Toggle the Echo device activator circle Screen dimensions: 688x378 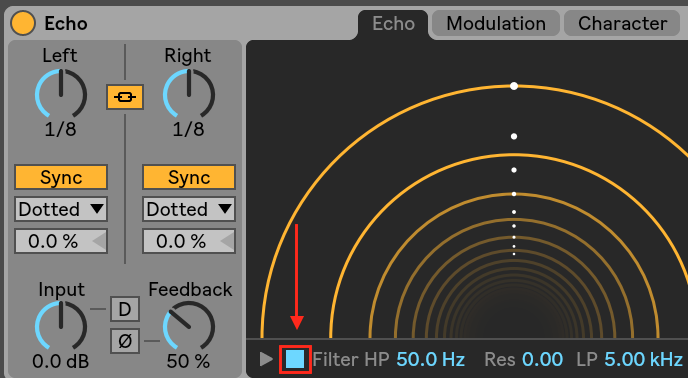click(23, 23)
